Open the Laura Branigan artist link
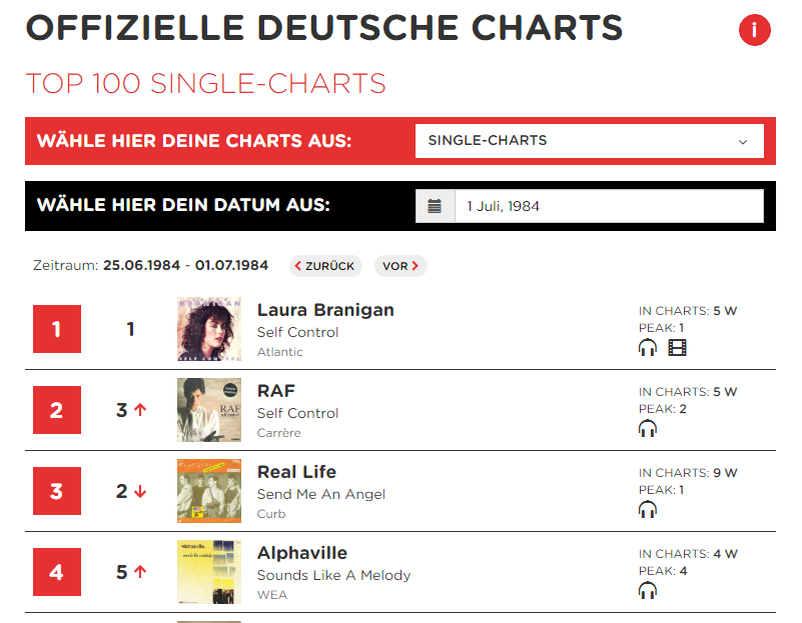This screenshot has width=802, height=623. [325, 310]
